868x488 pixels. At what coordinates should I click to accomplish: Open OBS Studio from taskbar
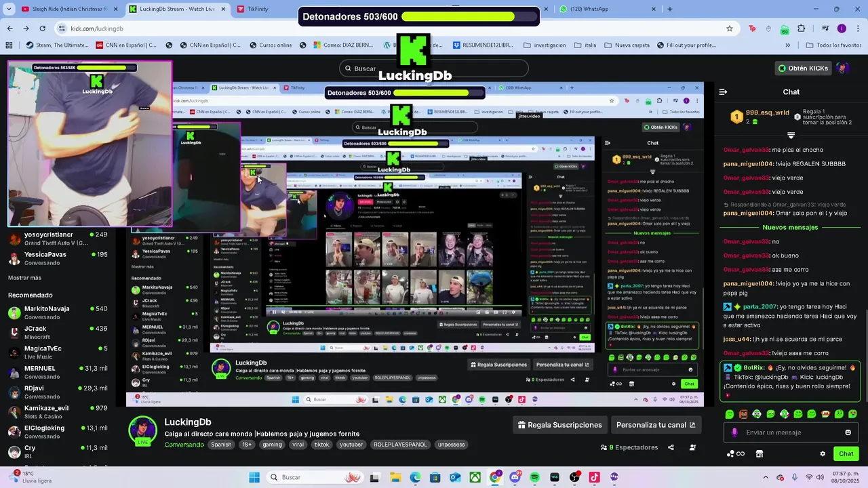click(x=574, y=477)
